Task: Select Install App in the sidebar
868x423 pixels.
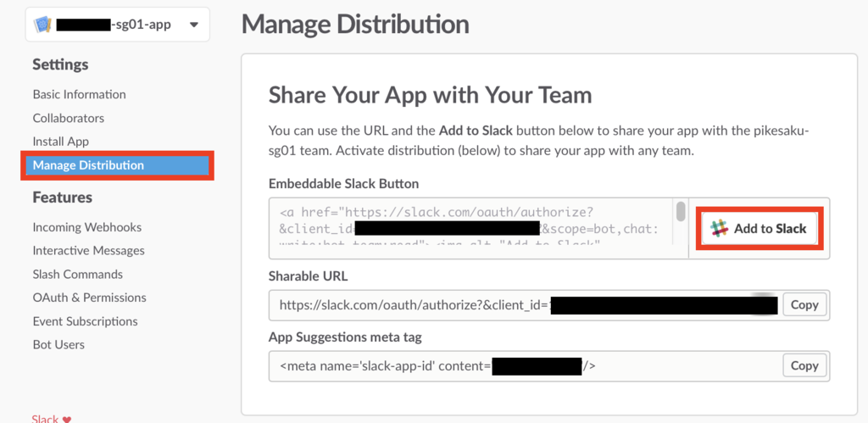Action: coord(61,142)
